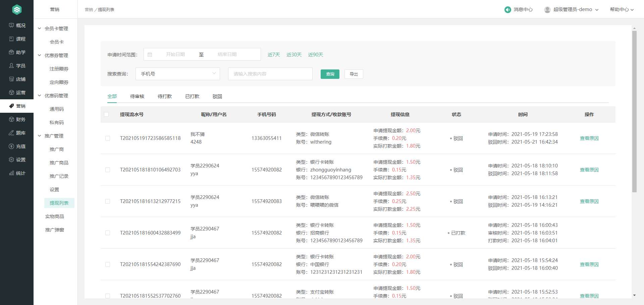The image size is (644, 305).
Task: Switch to the 已打款 tab
Action: pyautogui.click(x=192, y=96)
